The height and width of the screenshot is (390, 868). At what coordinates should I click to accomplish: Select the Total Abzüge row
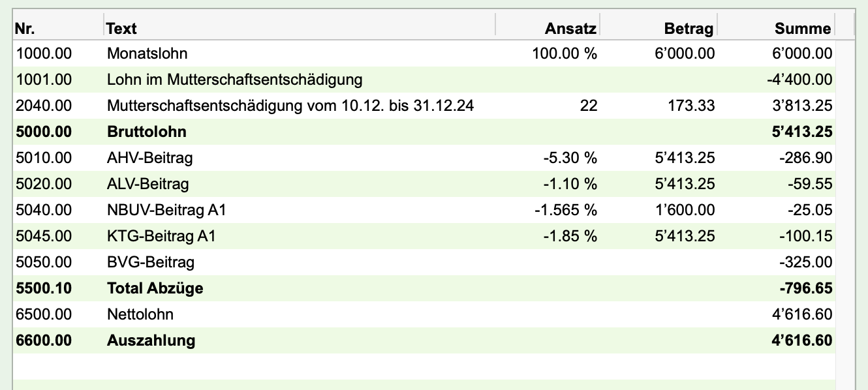point(424,288)
